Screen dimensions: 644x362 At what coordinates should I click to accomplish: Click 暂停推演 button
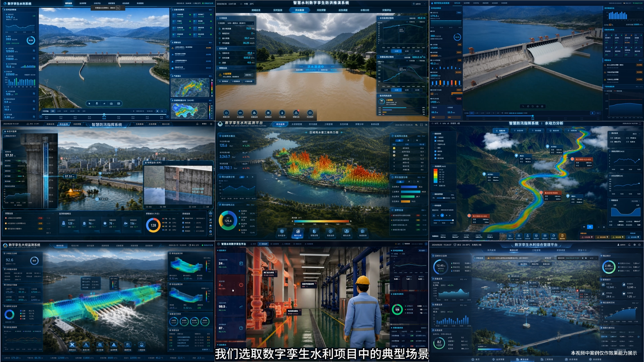pos(224,81)
